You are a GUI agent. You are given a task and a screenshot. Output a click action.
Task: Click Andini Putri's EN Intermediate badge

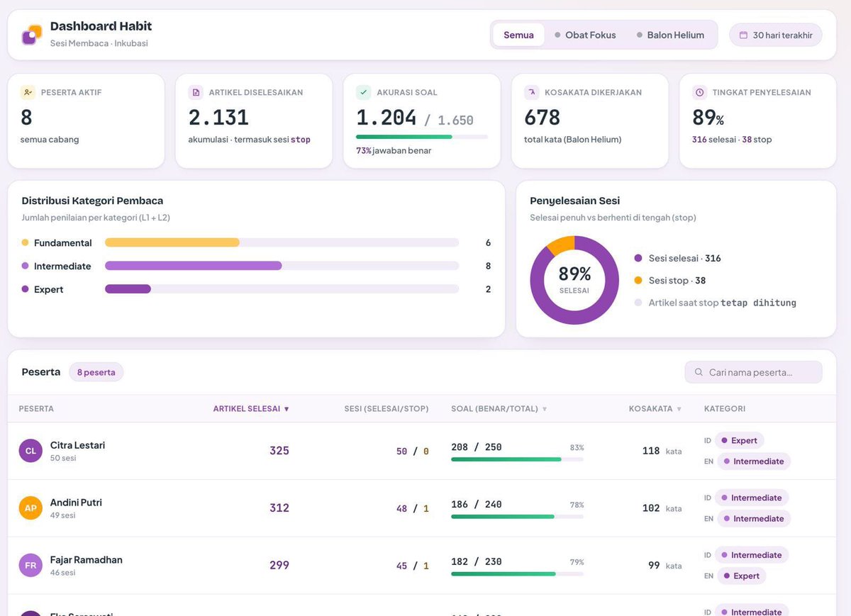(x=753, y=518)
